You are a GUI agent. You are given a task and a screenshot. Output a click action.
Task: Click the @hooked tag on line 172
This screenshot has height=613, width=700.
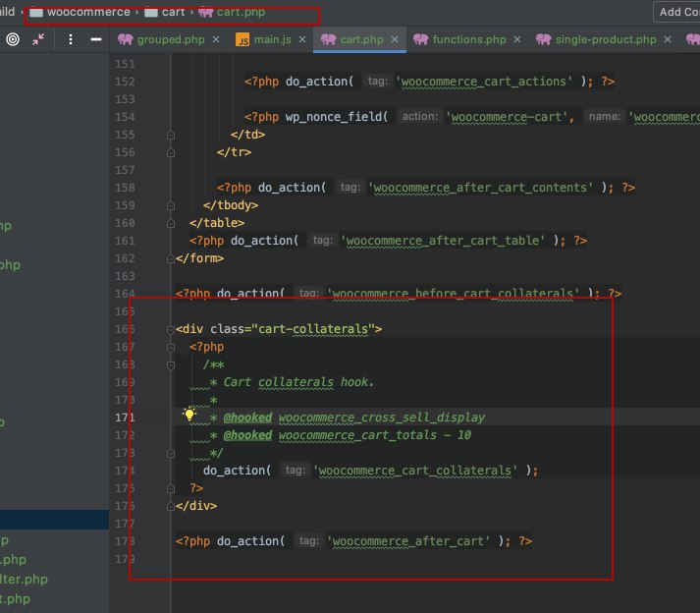247,435
